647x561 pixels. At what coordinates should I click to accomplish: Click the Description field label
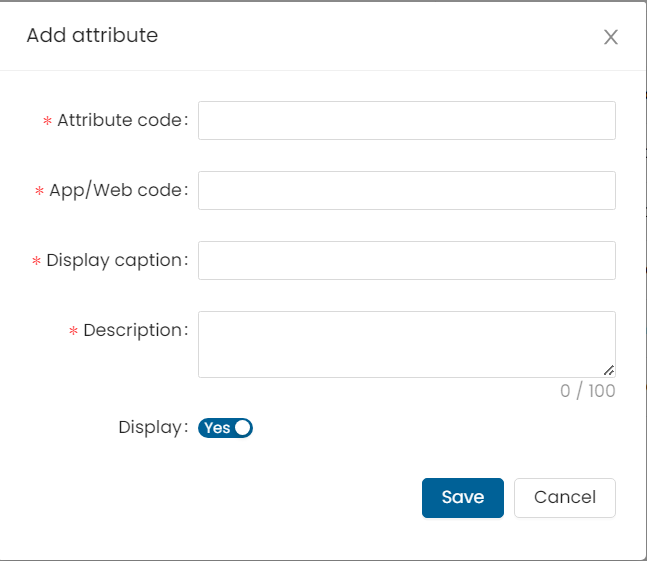coord(136,330)
